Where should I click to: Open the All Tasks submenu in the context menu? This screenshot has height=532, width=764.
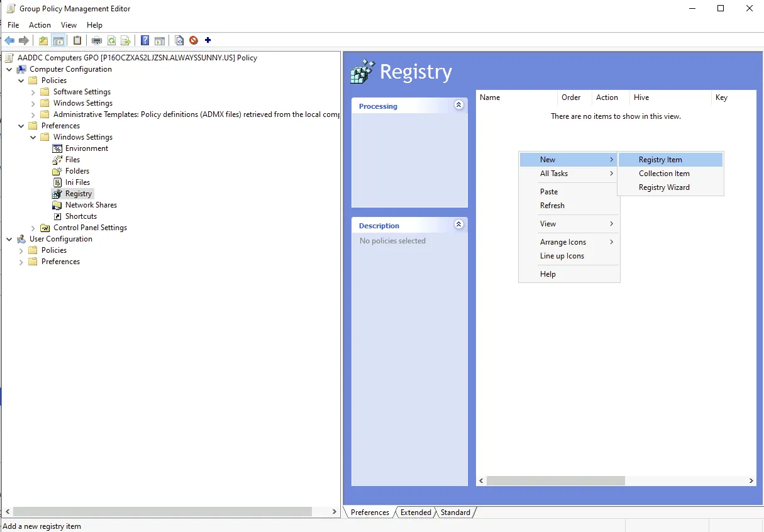click(x=569, y=174)
